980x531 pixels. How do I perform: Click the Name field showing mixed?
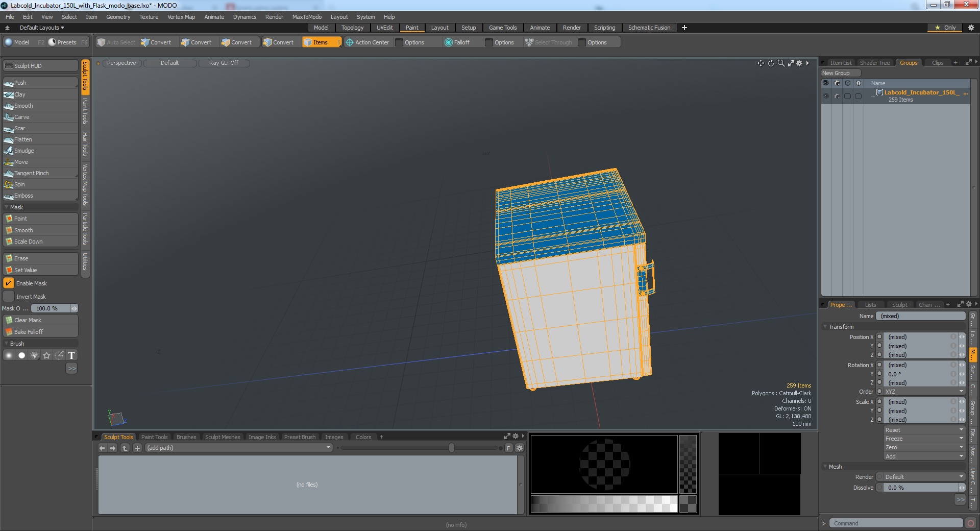click(x=920, y=316)
